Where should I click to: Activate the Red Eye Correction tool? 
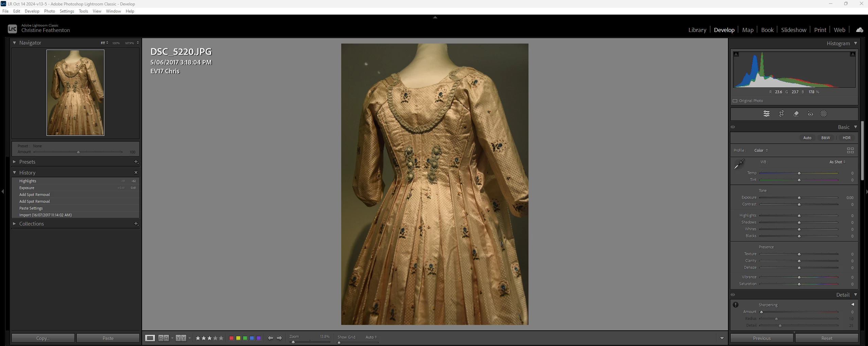(810, 114)
